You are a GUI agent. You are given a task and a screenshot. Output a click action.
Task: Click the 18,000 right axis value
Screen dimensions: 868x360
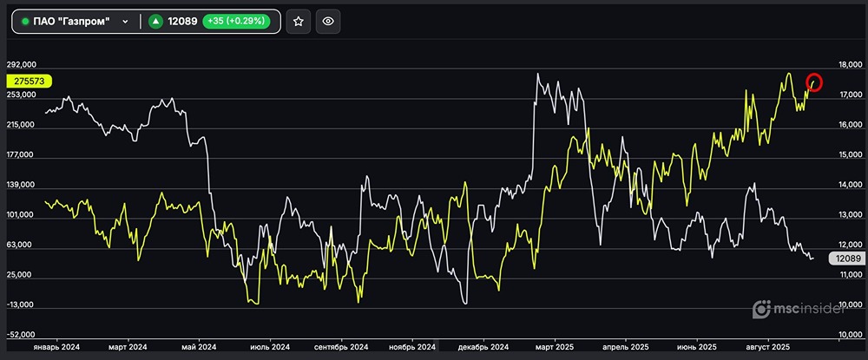(x=848, y=64)
